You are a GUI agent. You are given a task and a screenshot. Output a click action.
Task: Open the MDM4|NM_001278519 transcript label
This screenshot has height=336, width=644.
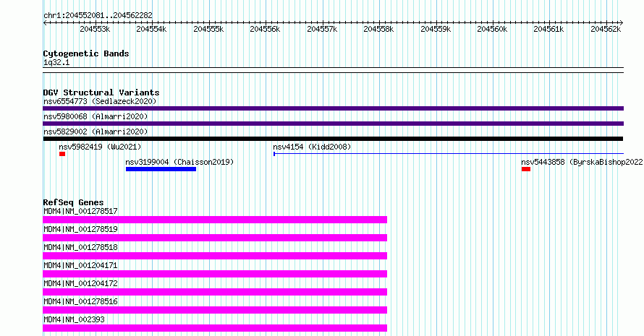tap(80, 229)
